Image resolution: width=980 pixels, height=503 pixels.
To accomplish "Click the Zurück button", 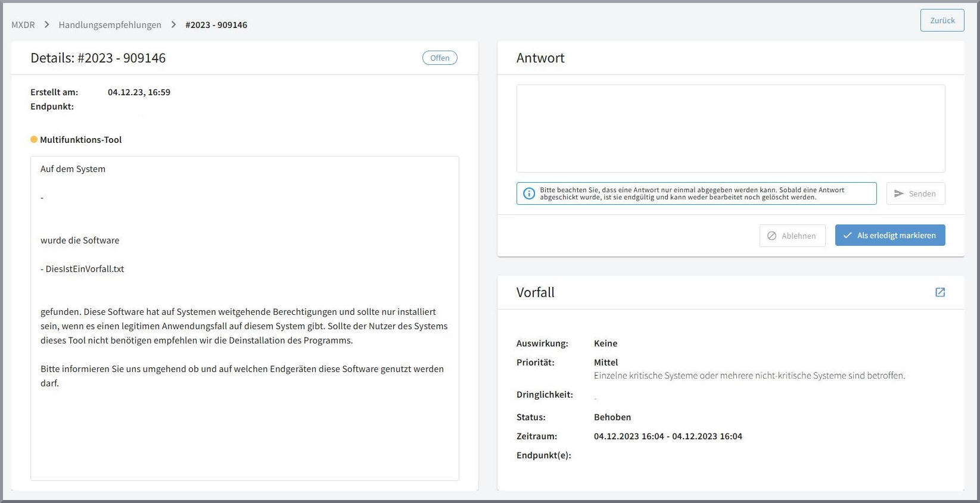I will pyautogui.click(x=942, y=20).
